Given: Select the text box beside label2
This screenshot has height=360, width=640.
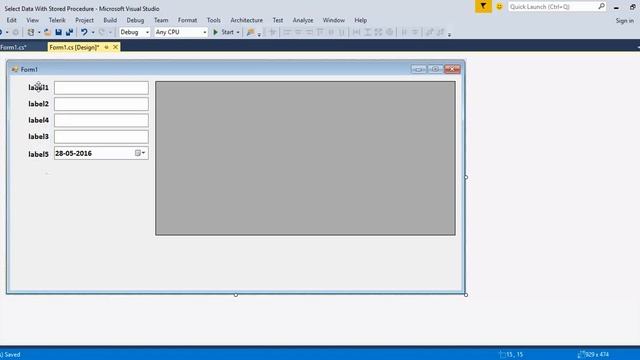Looking at the screenshot, I should pos(101,104).
